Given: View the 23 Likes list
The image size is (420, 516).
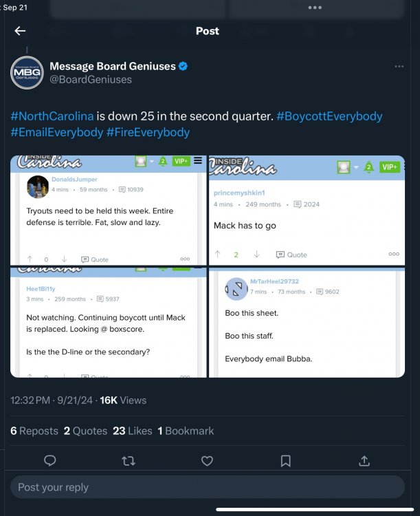Looking at the screenshot, I should pyautogui.click(x=132, y=431).
